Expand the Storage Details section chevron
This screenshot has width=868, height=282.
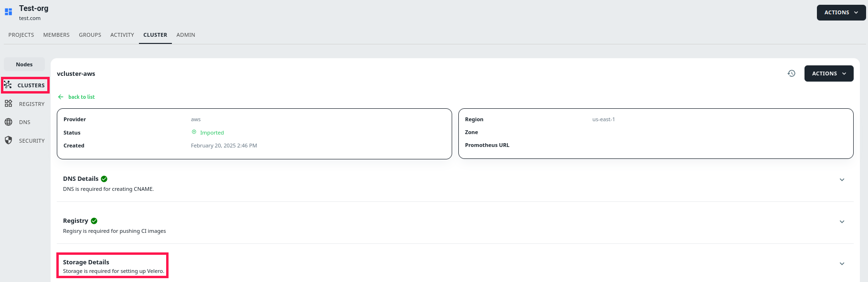(x=842, y=264)
